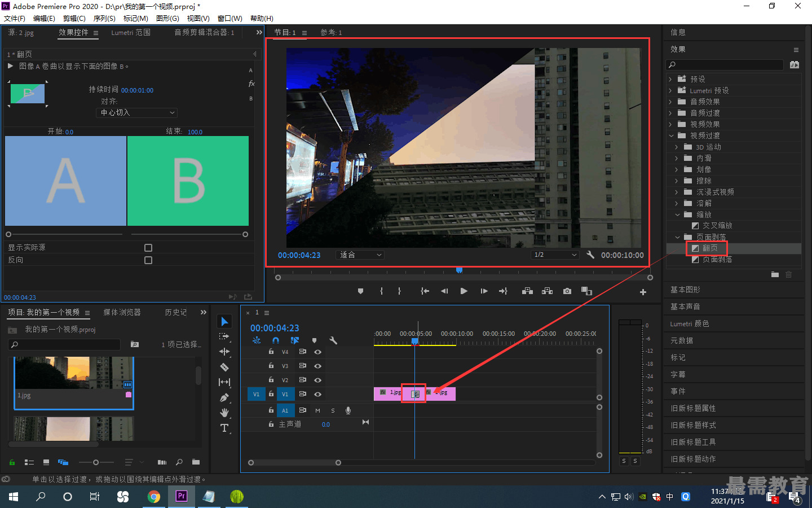The height and width of the screenshot is (508, 812).
Task: Switch to the Lumetri Scopes tab
Action: 131,33
